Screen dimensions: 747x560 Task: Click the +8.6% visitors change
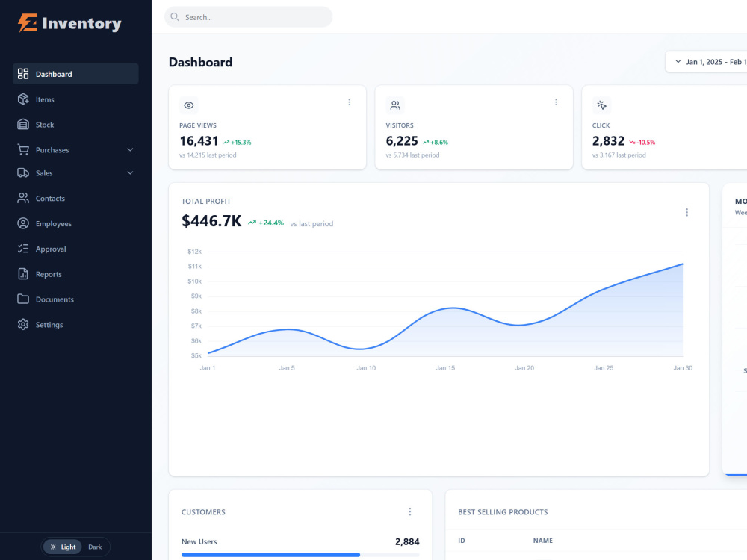[436, 143]
